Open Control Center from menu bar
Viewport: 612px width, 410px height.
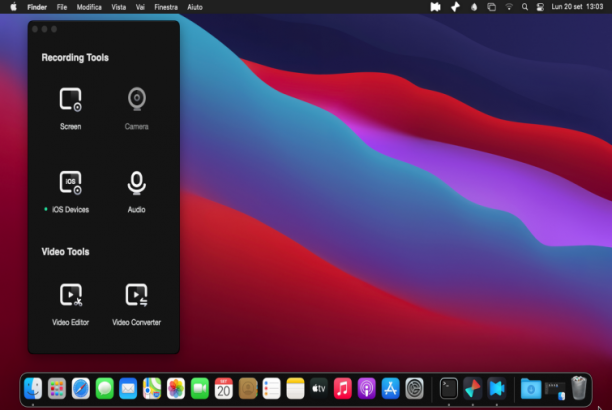(540, 7)
